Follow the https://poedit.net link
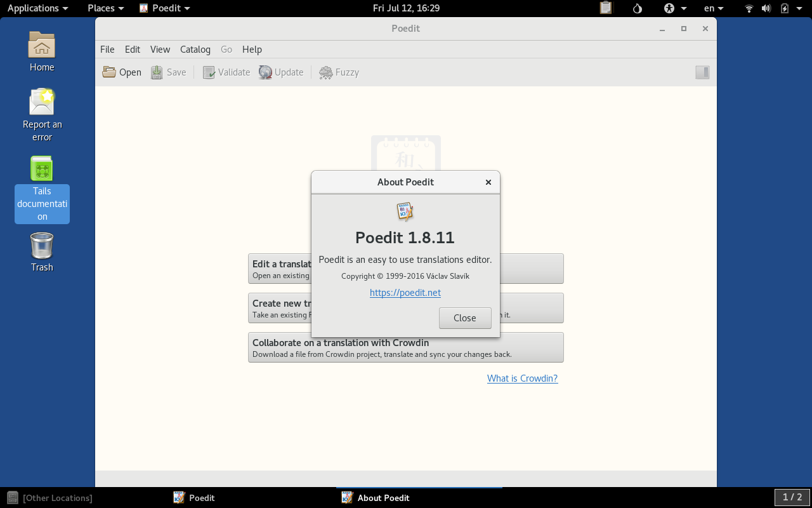 pyautogui.click(x=405, y=293)
